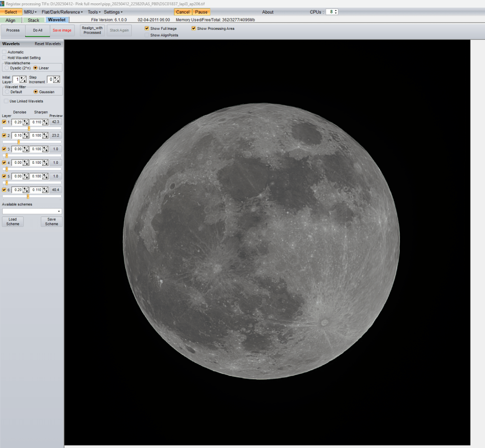Click the Initial Layer stepper arrows
Image resolution: width=485 pixels, height=448 pixels.
coord(23,80)
